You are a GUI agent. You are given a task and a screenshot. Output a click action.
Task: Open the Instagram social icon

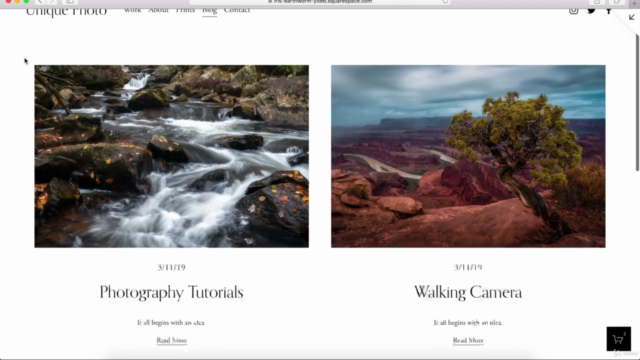coord(573,10)
